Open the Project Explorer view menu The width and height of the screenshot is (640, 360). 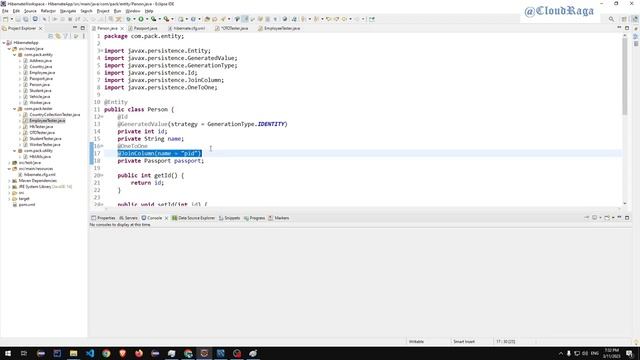coord(84,36)
